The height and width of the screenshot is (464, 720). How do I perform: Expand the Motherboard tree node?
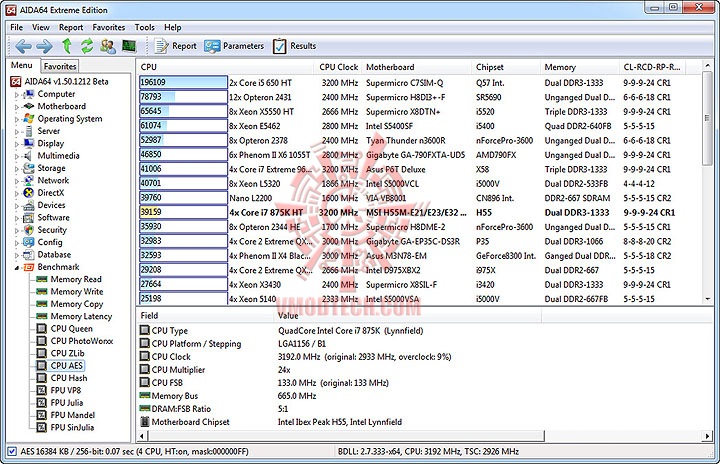17,107
